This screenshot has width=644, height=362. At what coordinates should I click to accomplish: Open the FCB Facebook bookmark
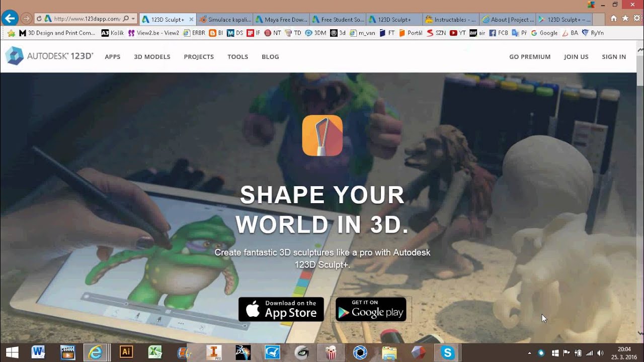[498, 33]
